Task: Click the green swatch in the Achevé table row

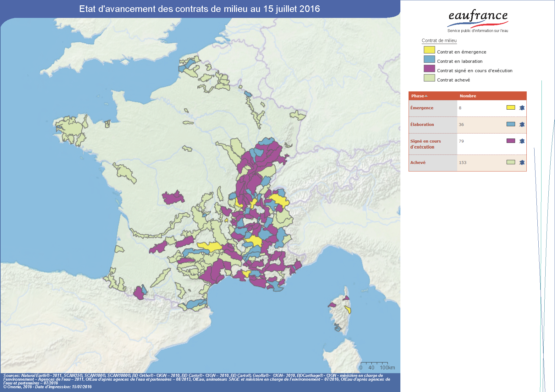Action: point(511,162)
